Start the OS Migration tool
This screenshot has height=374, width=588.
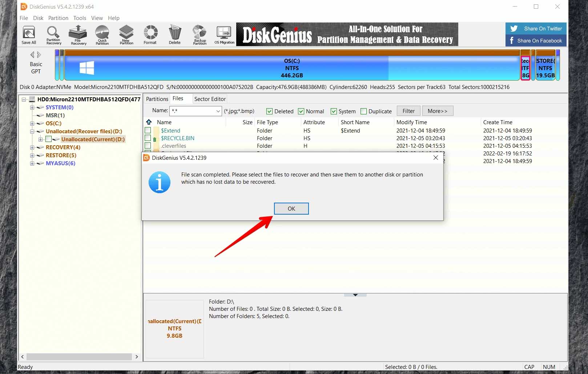(224, 35)
